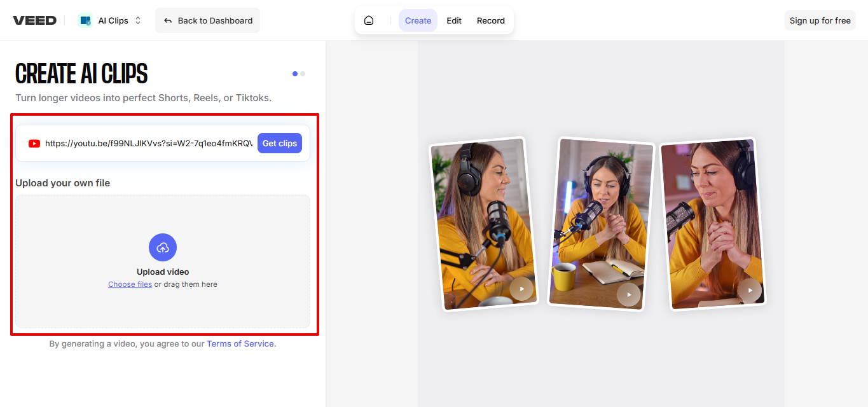Click the Get clips button

tap(280, 143)
